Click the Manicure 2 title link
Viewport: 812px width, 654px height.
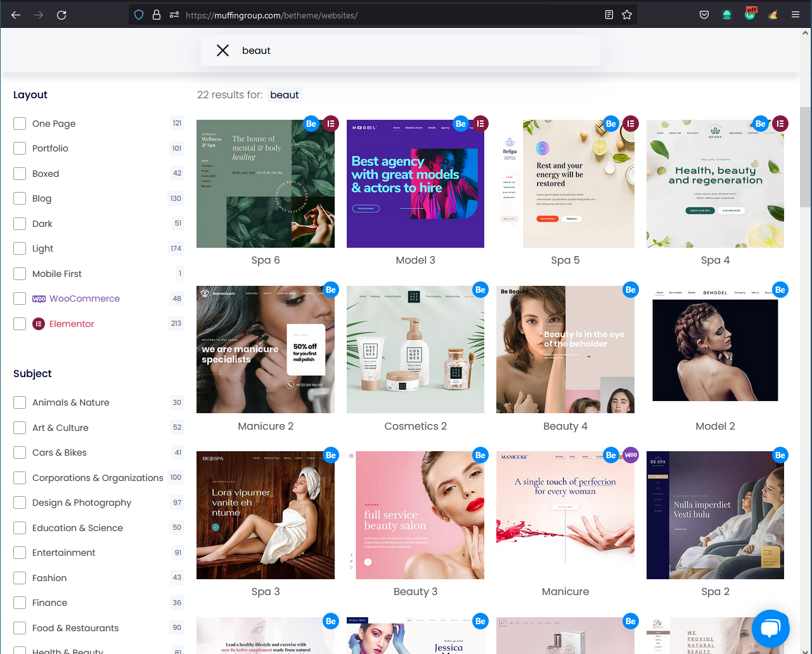[266, 426]
